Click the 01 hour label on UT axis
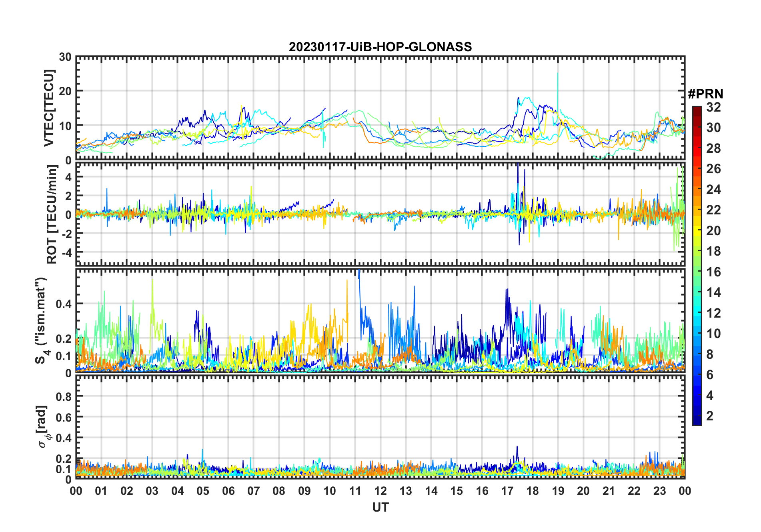This screenshot has width=761, height=532. (101, 491)
